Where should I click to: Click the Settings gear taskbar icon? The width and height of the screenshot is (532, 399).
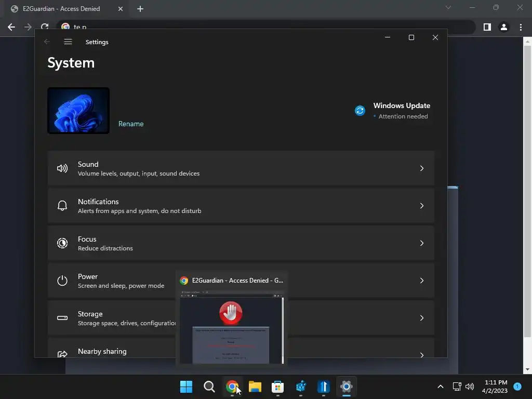click(x=347, y=387)
